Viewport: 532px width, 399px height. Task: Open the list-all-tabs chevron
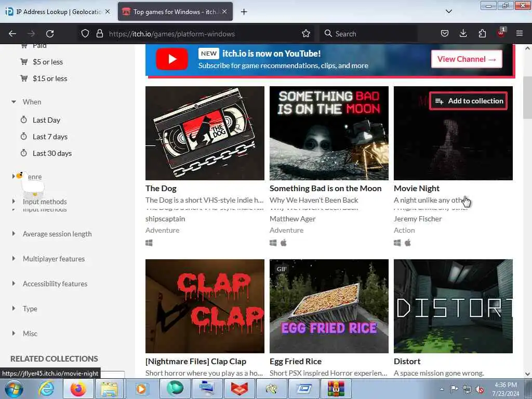(448, 11)
